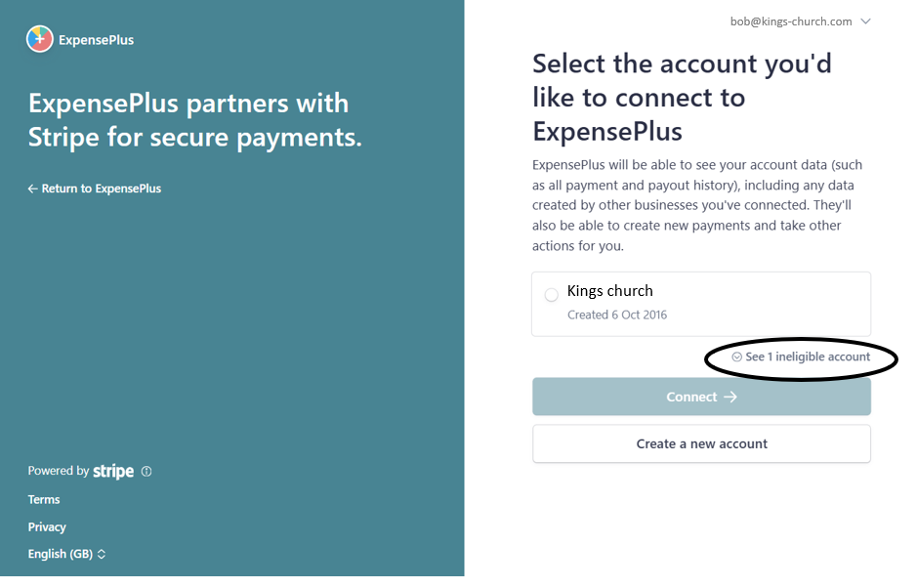The height and width of the screenshot is (588, 917).
Task: Click the Stripe wordmark logo
Action: click(x=113, y=472)
